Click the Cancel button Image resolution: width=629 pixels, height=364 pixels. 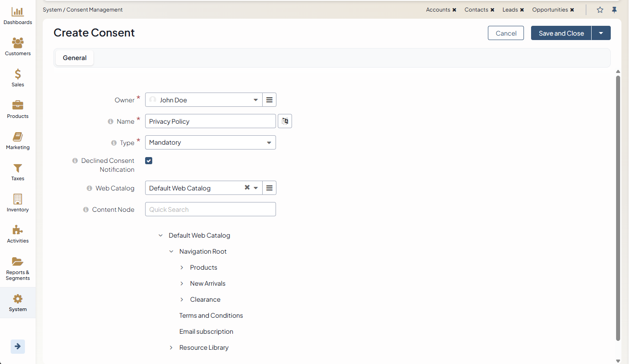pos(506,33)
